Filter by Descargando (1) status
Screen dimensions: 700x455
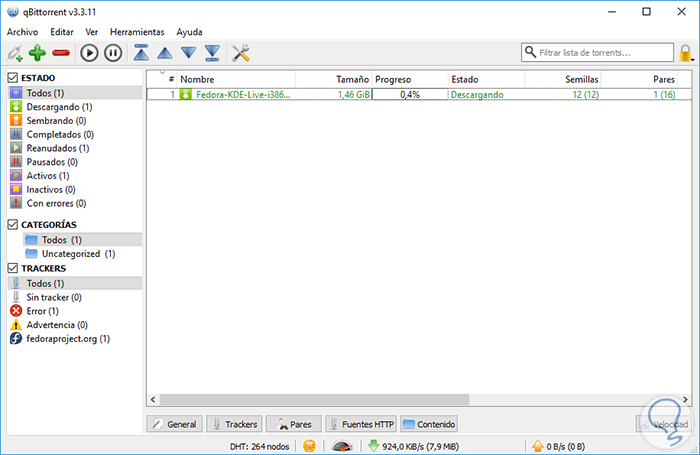coord(75,107)
